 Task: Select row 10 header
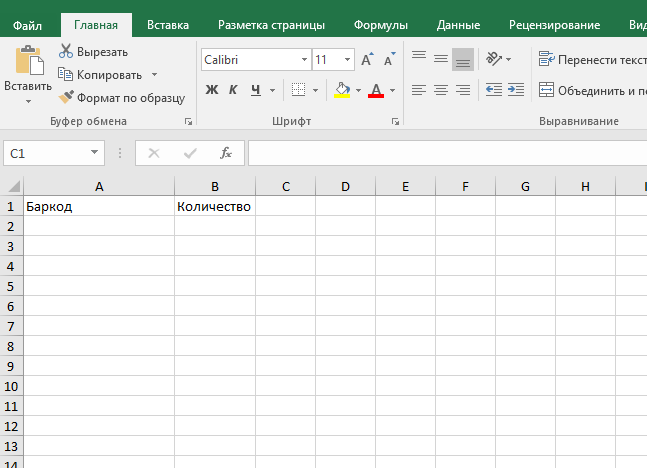pos(11,386)
